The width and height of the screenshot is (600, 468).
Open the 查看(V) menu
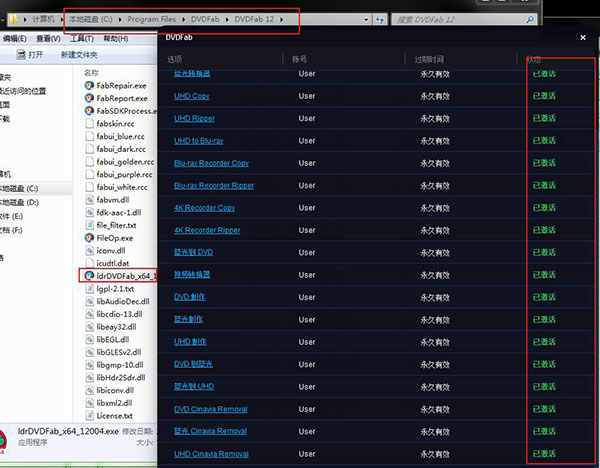pyautogui.click(x=48, y=39)
